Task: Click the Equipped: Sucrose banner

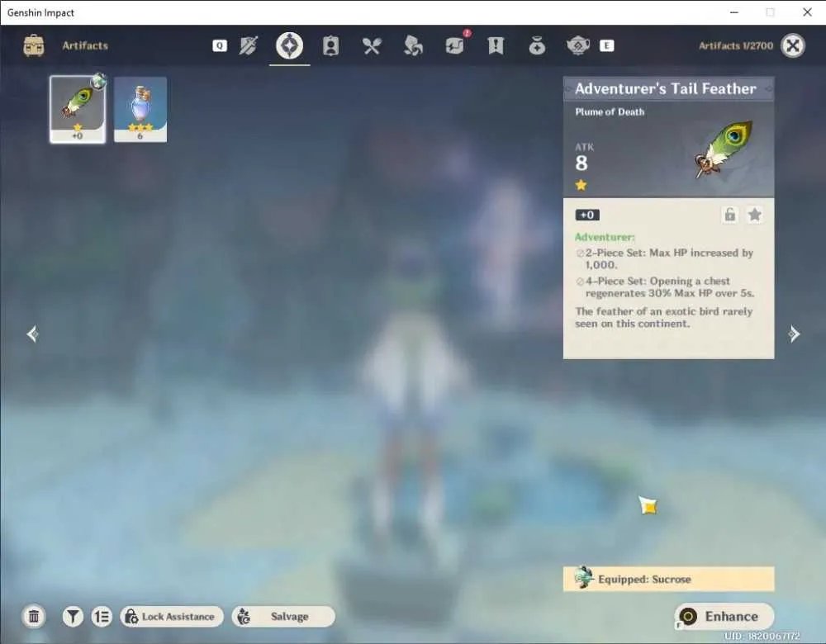Action: point(668,579)
